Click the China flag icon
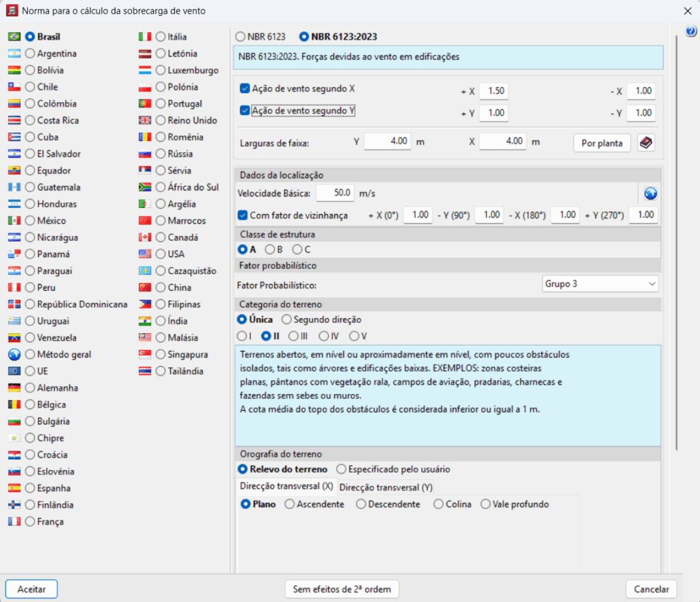 click(145, 287)
